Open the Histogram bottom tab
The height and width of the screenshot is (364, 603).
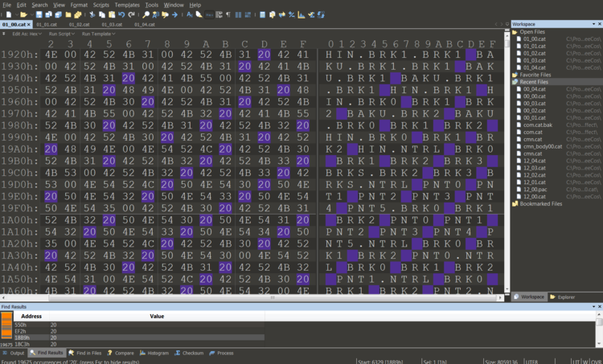click(x=154, y=353)
